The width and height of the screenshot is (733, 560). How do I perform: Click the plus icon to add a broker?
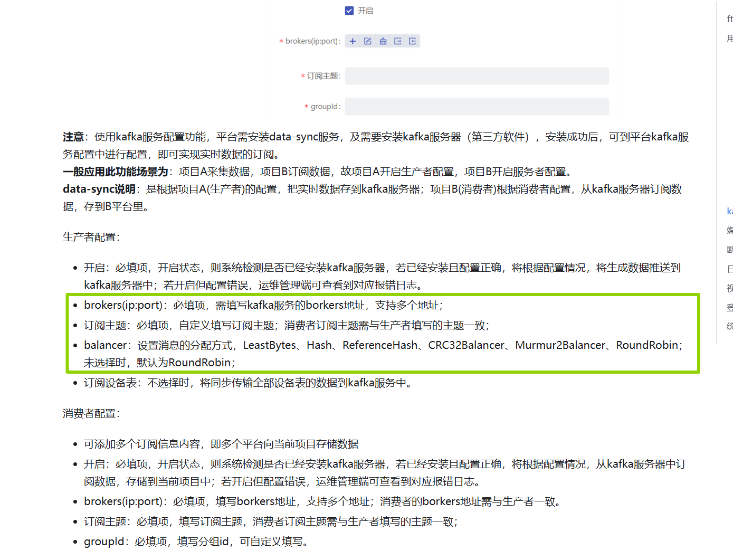click(x=353, y=41)
